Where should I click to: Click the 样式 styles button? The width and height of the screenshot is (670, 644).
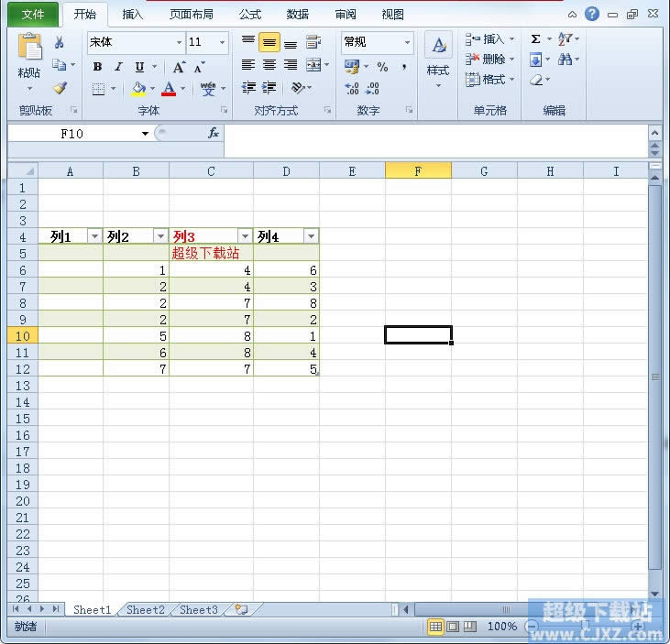click(438, 60)
